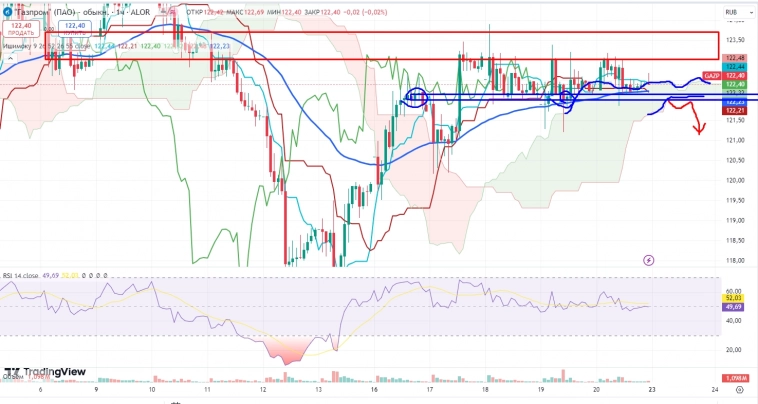Image resolution: width=758 pixels, height=404 pixels.
Task: Open chart settings gear on time axis
Action: [739, 390]
